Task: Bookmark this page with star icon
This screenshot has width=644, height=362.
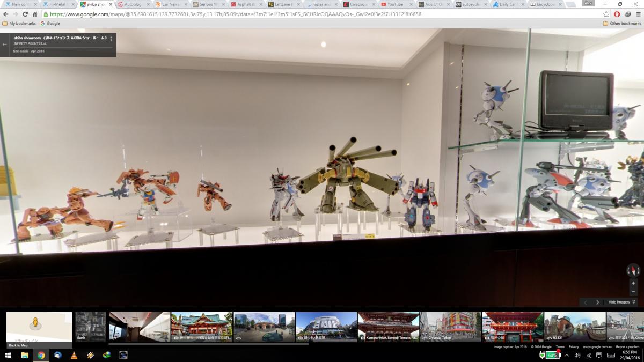Action: pyautogui.click(x=606, y=14)
